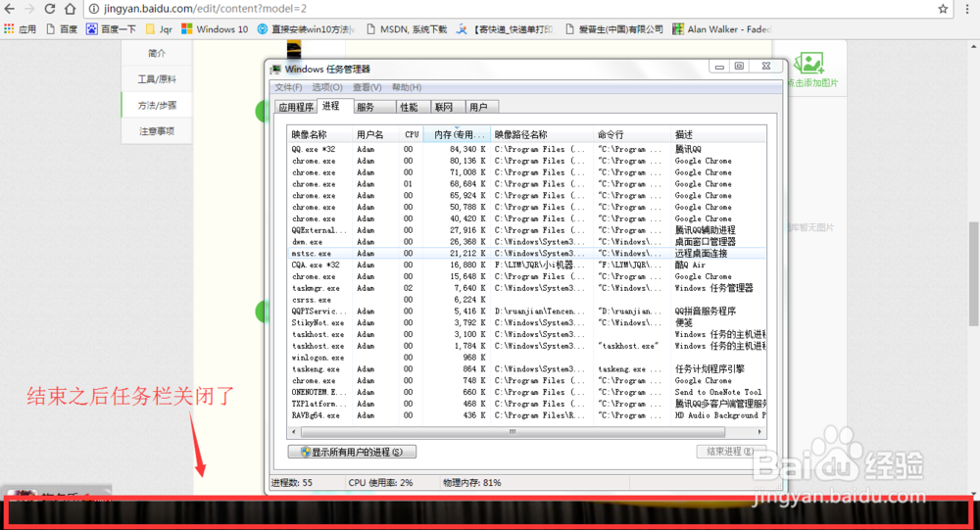This screenshot has width=980, height=530.
Task: Select the TXPlatform... process row
Action: coord(527,404)
